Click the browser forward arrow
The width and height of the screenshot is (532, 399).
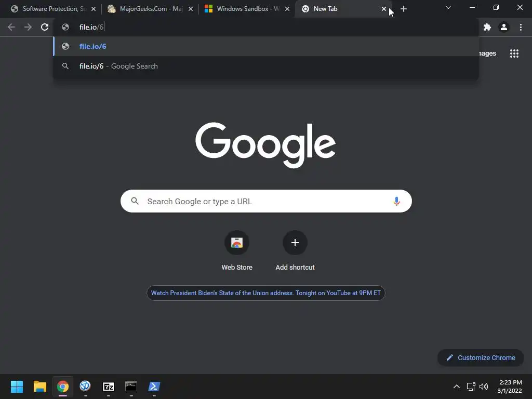pos(28,27)
